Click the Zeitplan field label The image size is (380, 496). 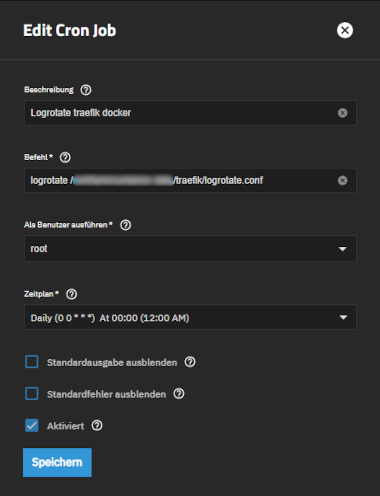pos(41,294)
